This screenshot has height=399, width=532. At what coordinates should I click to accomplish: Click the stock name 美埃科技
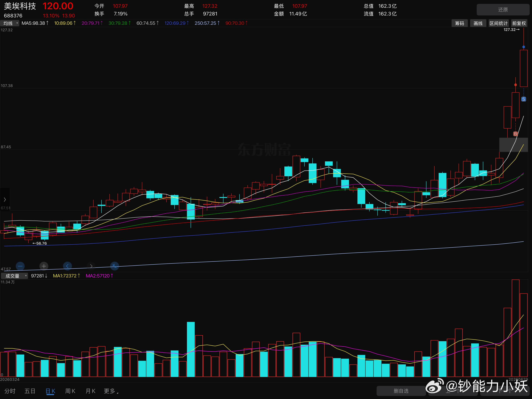click(20, 6)
